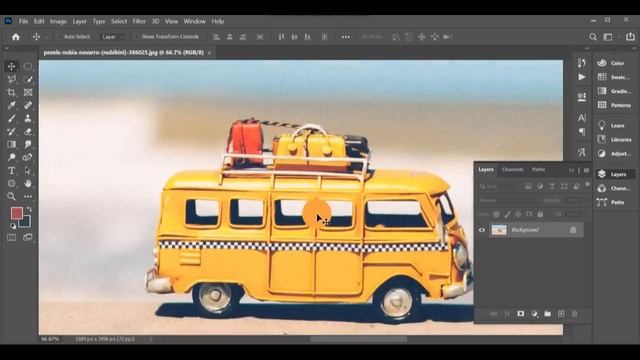Select the Clone Stamp tool
Viewport: 640px width, 360px height.
tap(28, 118)
